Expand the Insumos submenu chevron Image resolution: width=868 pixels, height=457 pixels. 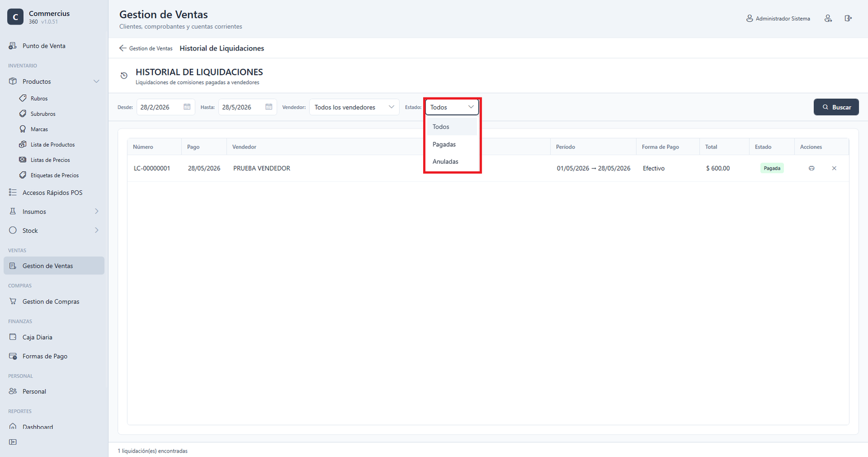click(97, 211)
